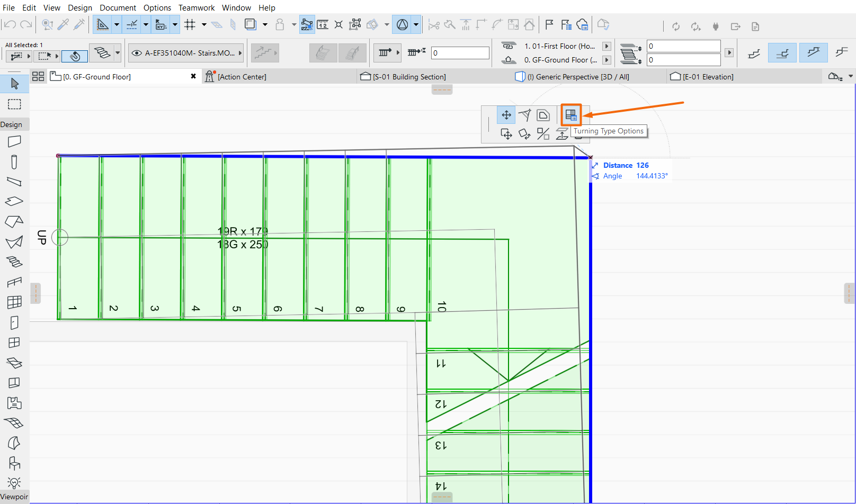Select the Window tool
856x504 pixels.
pyautogui.click(x=14, y=343)
